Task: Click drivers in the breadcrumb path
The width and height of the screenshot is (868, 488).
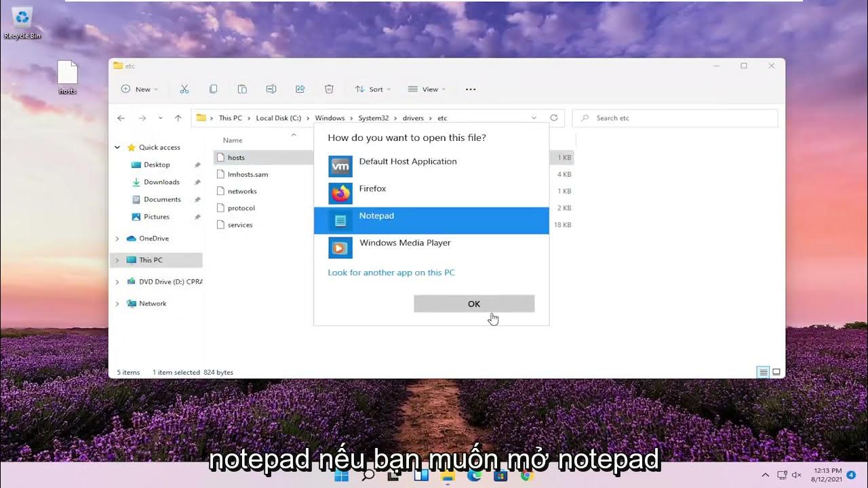Action: click(x=413, y=118)
